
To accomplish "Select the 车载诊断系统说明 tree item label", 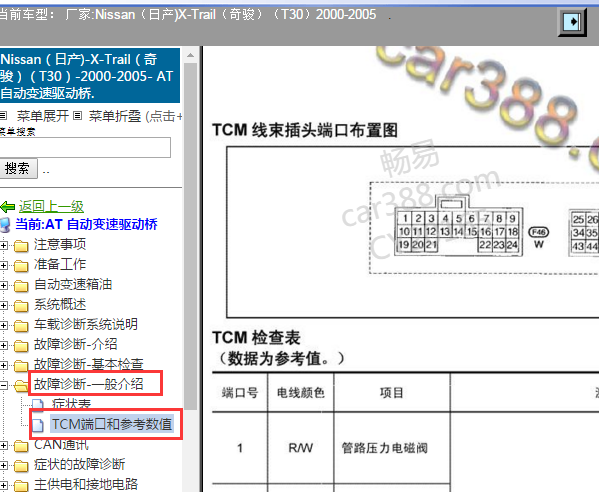I will click(86, 324).
